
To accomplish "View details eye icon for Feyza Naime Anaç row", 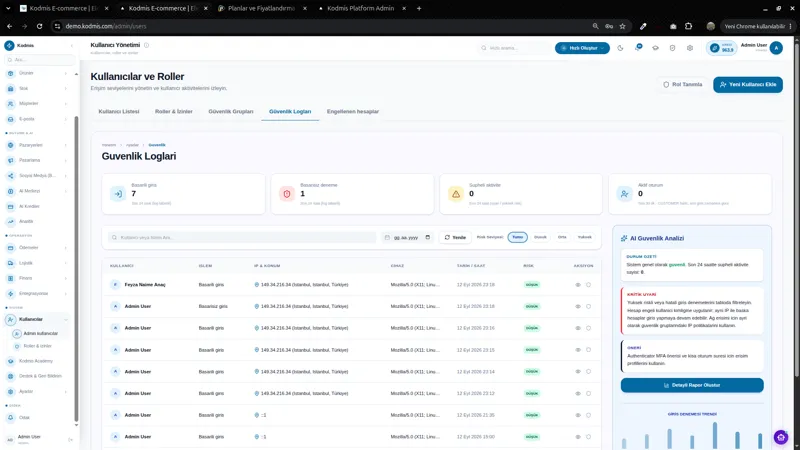I will pyautogui.click(x=578, y=285).
